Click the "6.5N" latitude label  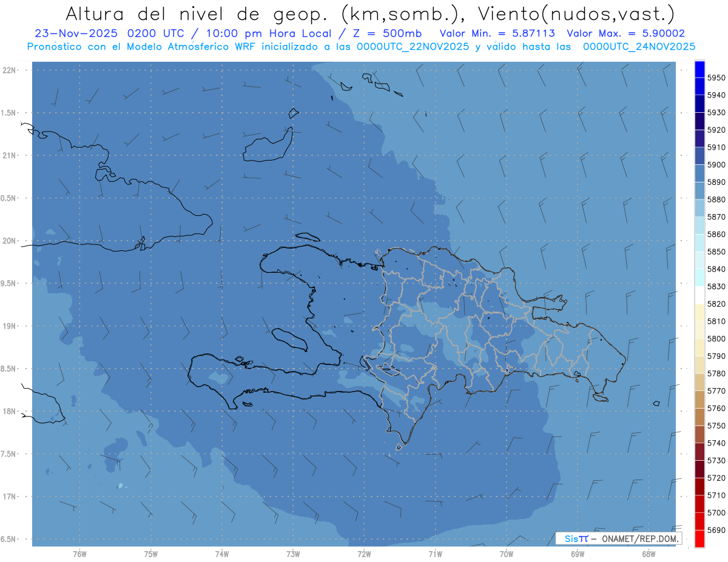pyautogui.click(x=8, y=540)
